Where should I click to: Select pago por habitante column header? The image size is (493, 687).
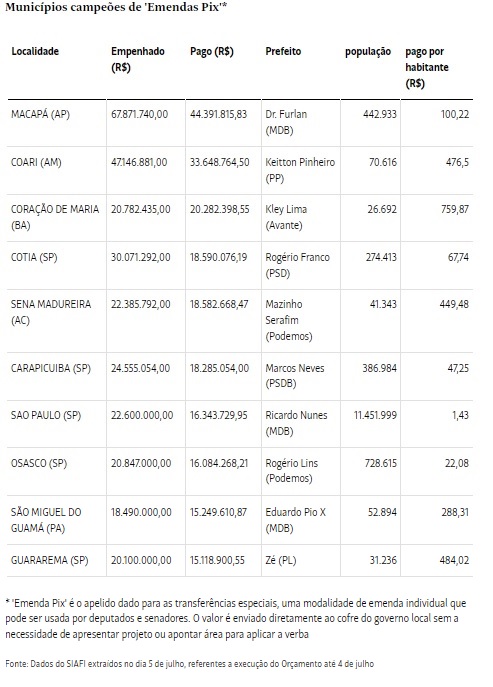(x=427, y=67)
